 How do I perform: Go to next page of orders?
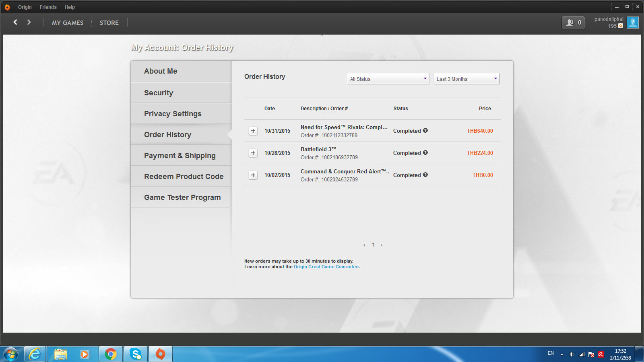pos(382,245)
